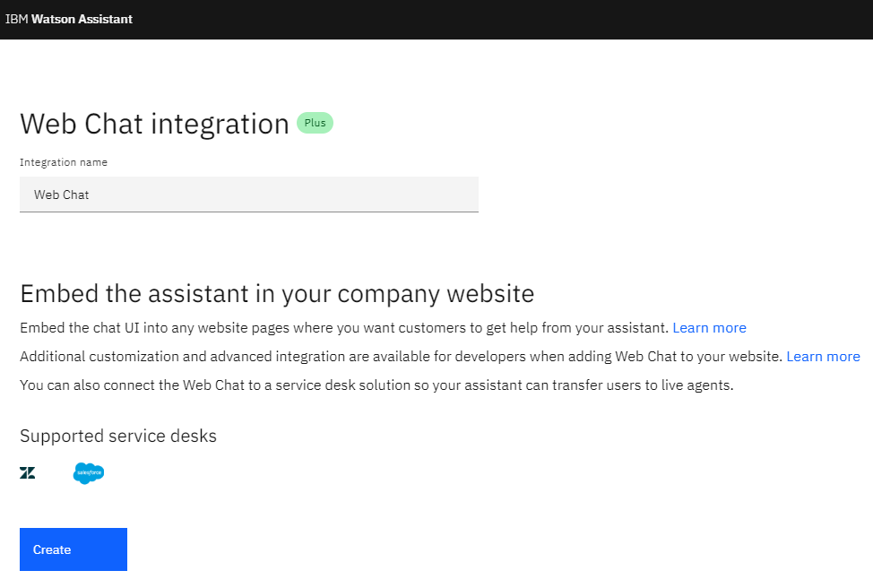
Task: Focus the Integration name input field
Action: click(248, 195)
